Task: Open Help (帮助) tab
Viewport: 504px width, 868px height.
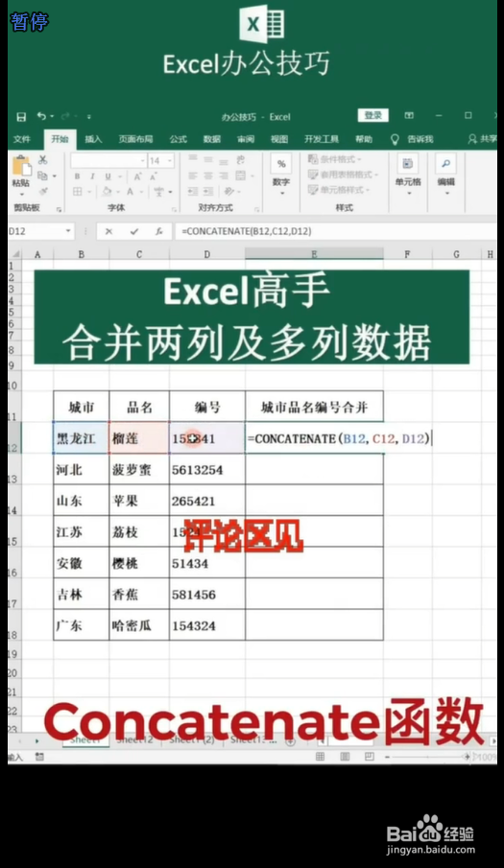Action: [x=364, y=139]
